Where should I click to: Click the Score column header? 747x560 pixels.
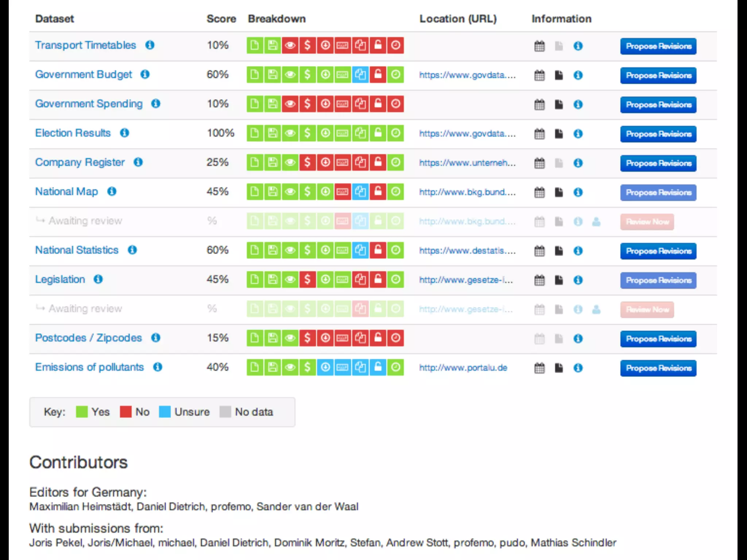point(221,19)
